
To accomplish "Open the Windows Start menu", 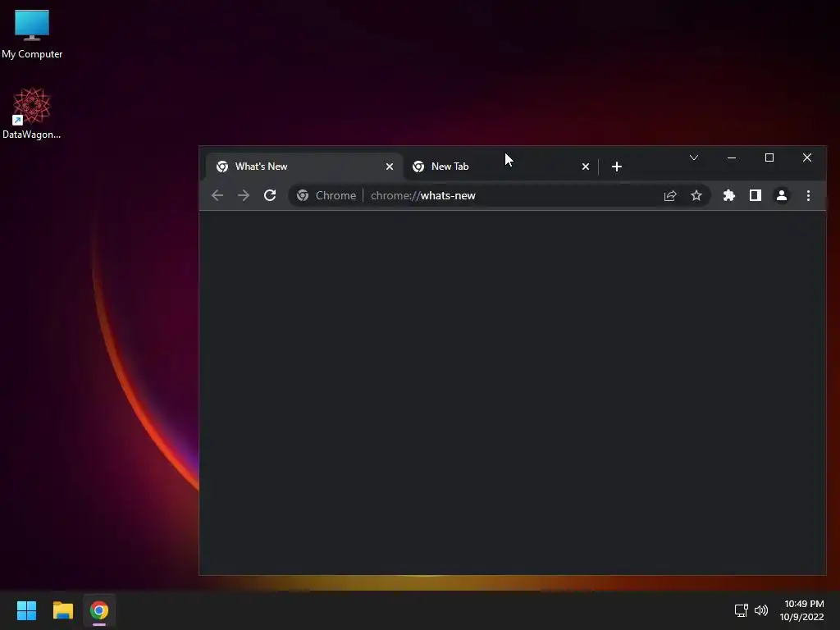I will tap(26, 610).
